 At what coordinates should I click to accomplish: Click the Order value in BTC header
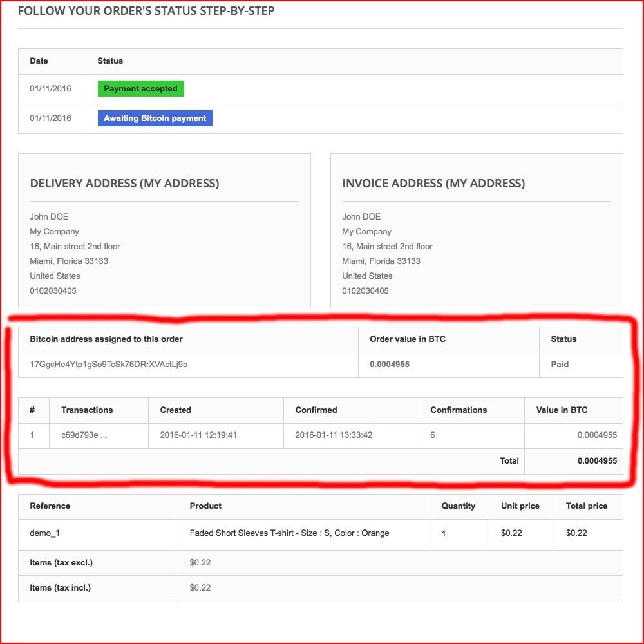click(x=407, y=339)
